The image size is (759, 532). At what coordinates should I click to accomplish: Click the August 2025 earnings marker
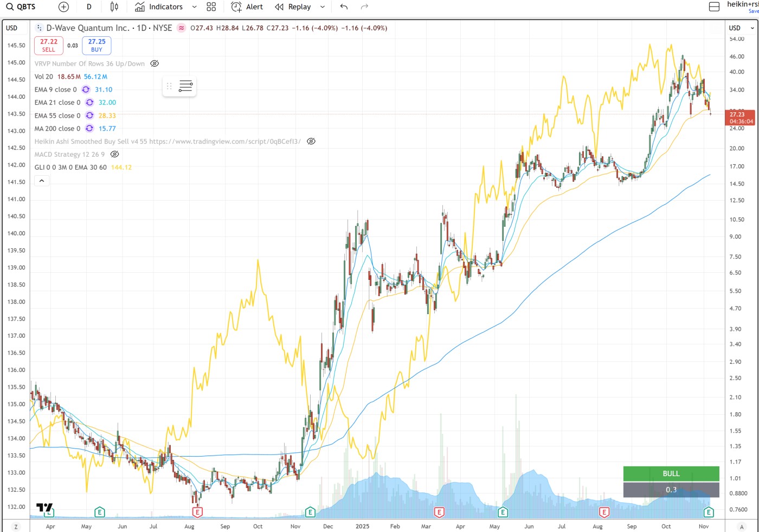pos(604,512)
